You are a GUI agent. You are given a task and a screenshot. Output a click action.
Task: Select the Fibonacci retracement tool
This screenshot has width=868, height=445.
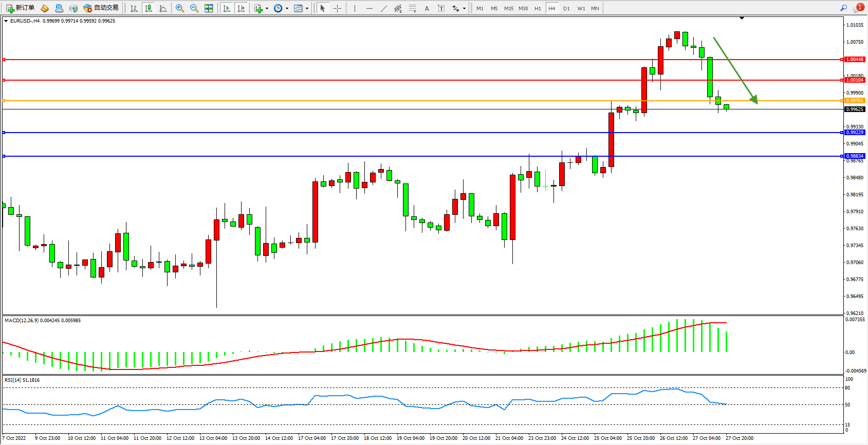[x=412, y=8]
